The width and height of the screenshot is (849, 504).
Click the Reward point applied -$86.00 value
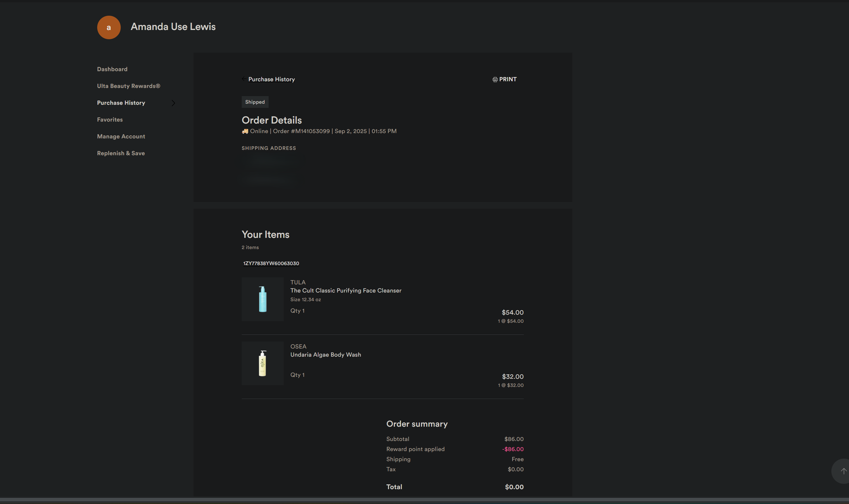pos(513,449)
